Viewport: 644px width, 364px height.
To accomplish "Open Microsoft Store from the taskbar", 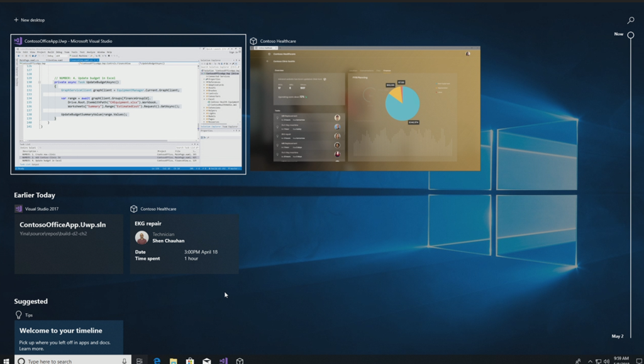I will 190,361.
